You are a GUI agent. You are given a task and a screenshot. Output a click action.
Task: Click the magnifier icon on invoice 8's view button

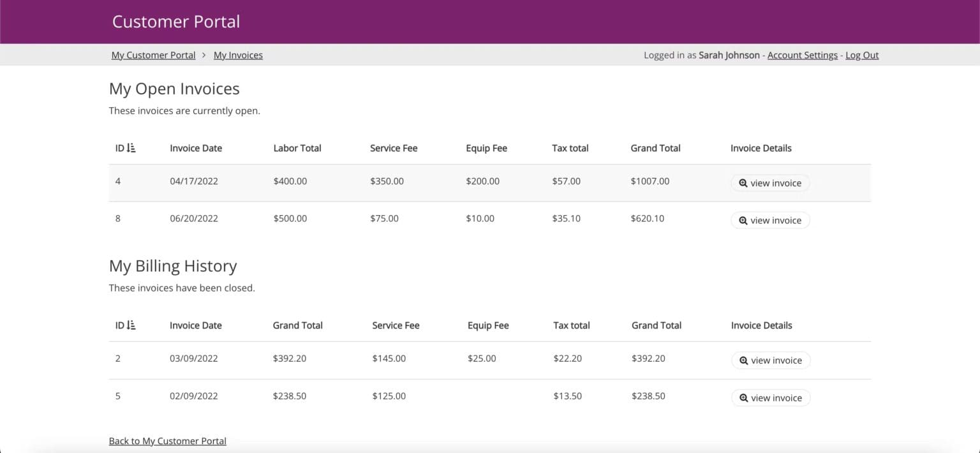coord(743,220)
